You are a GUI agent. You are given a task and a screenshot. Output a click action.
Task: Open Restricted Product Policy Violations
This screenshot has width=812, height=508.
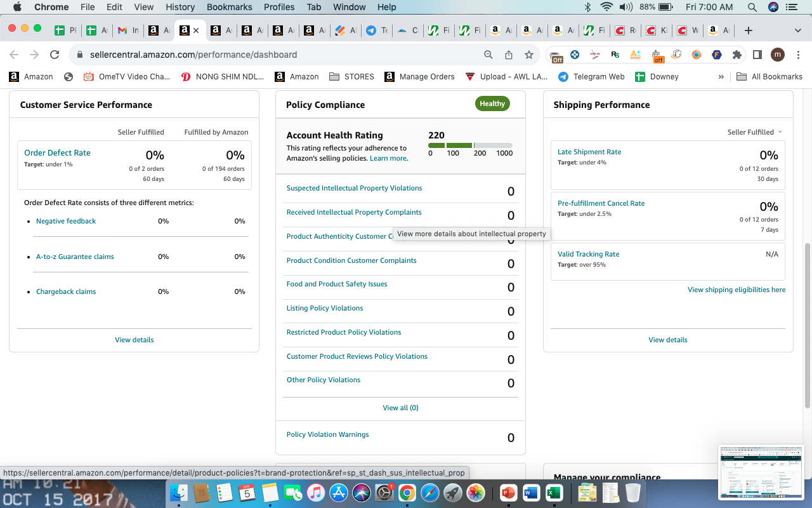tap(344, 332)
